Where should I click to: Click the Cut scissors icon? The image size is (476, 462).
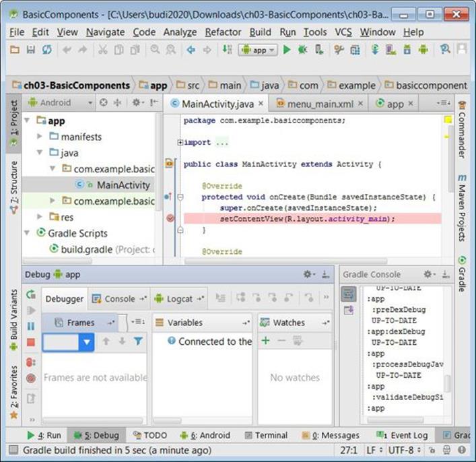coord(102,49)
